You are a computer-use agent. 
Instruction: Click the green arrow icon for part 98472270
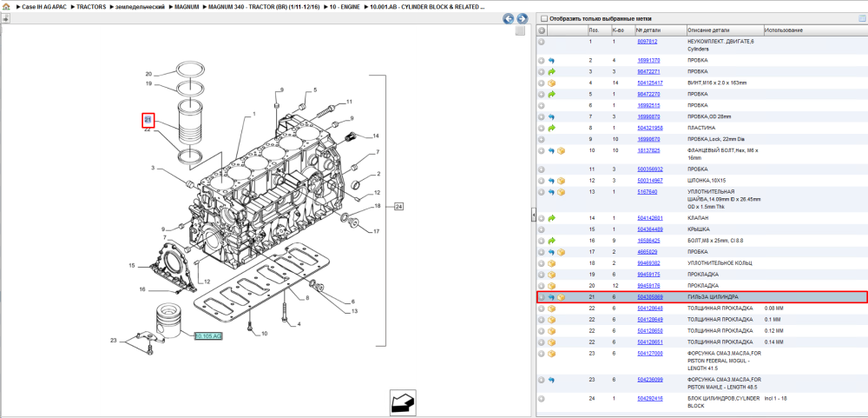point(551,94)
